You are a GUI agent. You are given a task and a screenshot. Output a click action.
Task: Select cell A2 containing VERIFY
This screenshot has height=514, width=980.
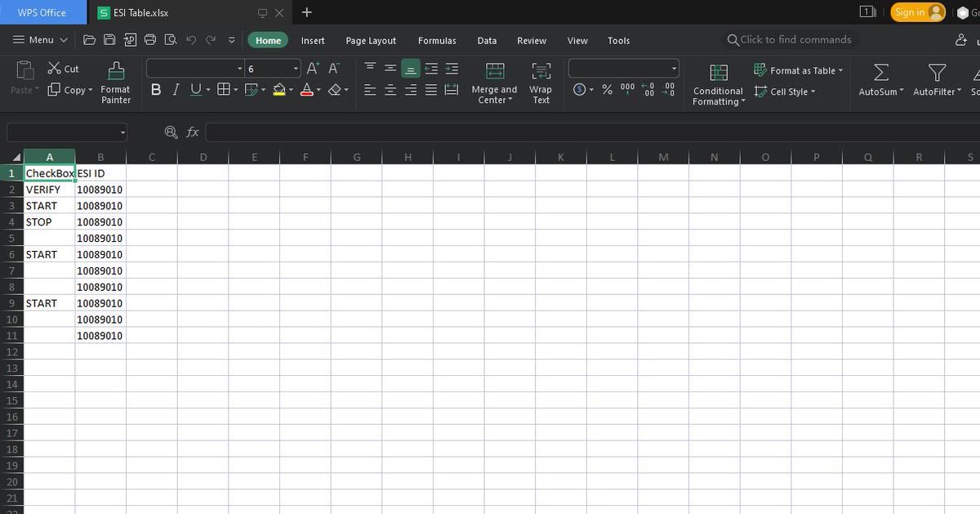[50, 190]
